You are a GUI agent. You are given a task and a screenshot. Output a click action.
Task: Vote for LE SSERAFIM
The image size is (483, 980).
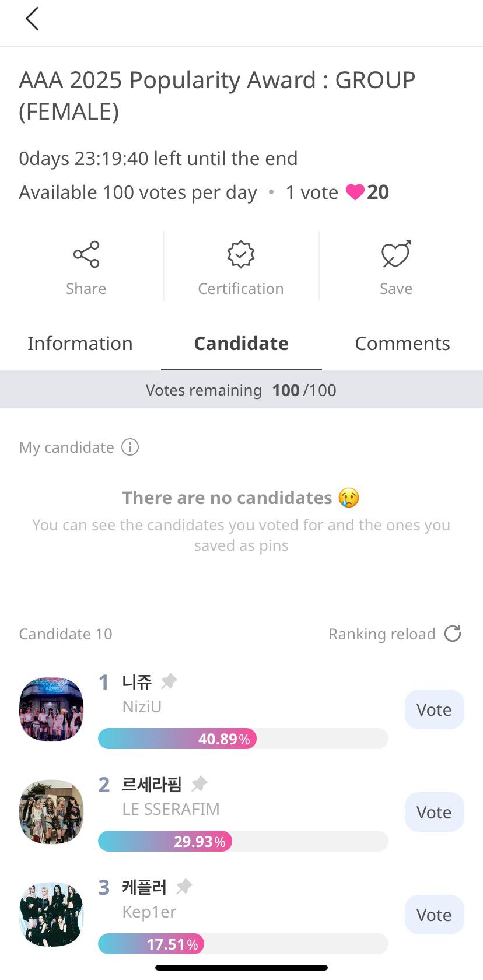434,812
